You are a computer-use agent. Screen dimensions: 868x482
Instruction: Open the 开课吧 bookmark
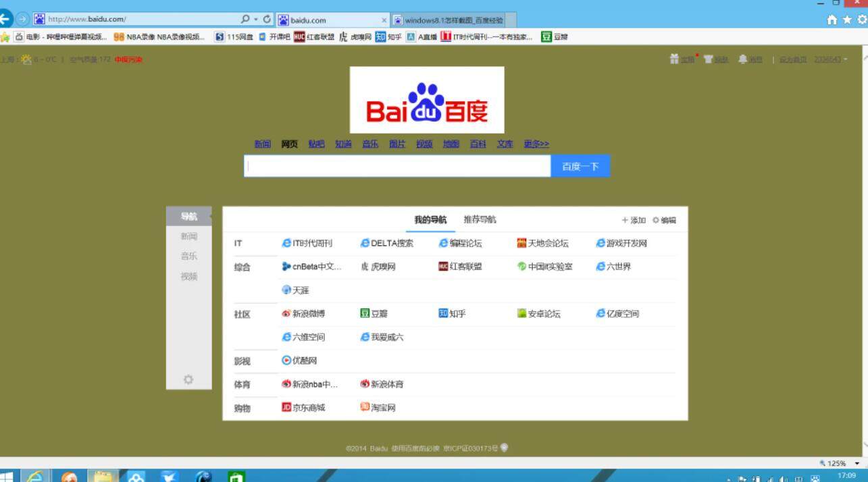pyautogui.click(x=274, y=37)
